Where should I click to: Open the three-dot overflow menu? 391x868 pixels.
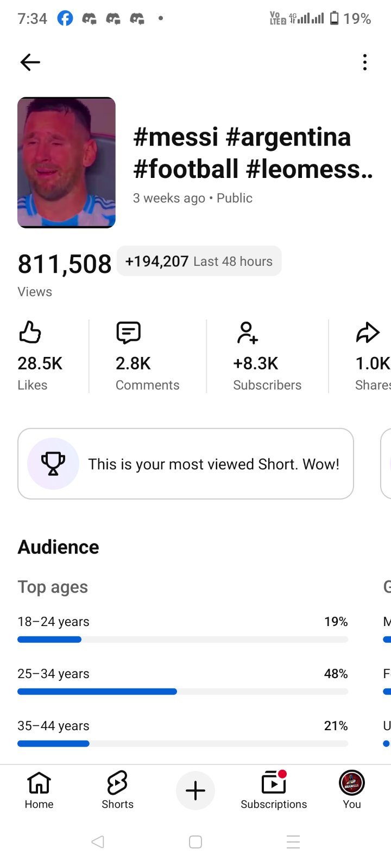coord(365,62)
